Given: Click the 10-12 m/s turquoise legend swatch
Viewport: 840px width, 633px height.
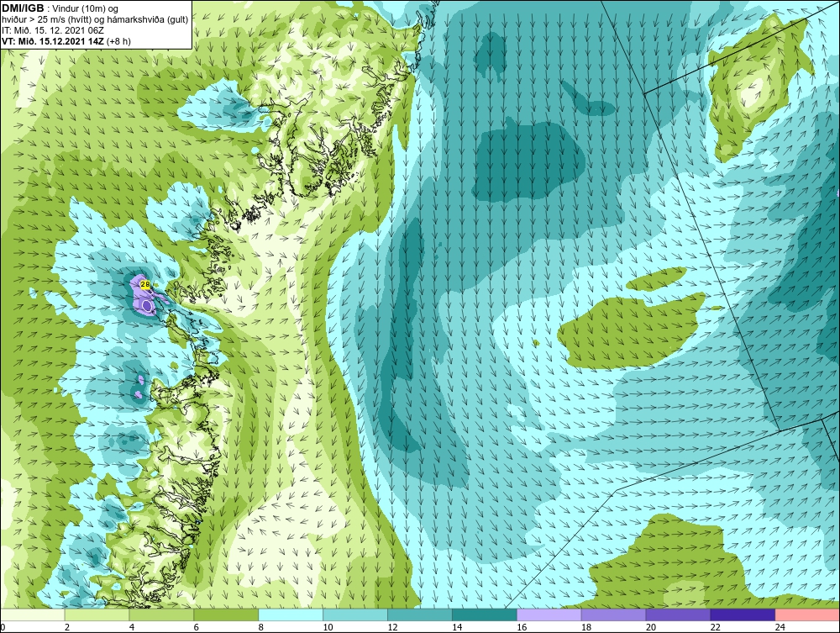Looking at the screenshot, I should point(355,615).
